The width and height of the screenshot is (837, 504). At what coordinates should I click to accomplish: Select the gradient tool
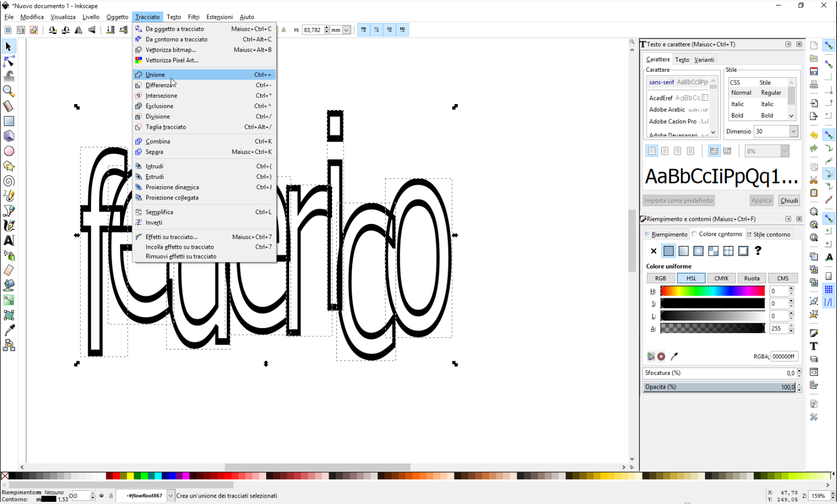(x=9, y=300)
